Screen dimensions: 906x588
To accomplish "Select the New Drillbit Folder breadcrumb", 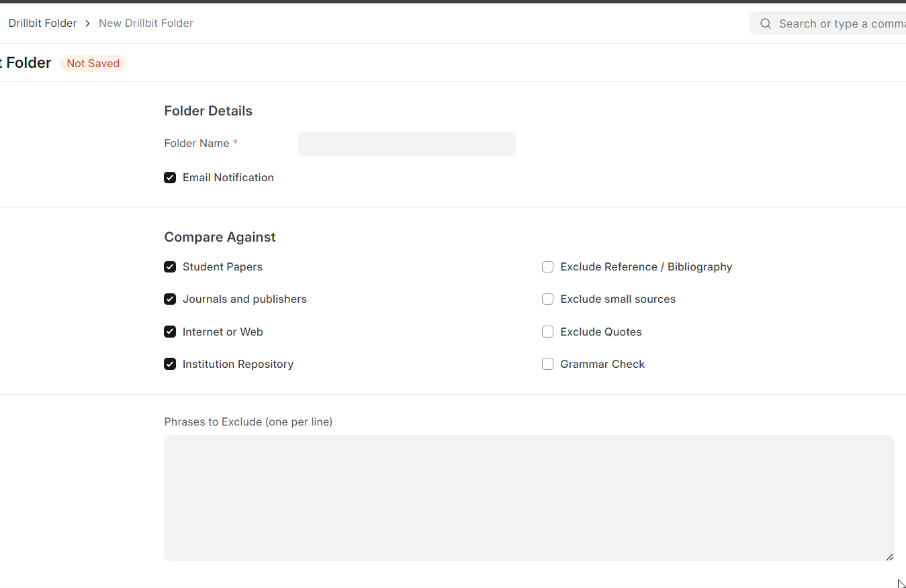I will tap(146, 23).
